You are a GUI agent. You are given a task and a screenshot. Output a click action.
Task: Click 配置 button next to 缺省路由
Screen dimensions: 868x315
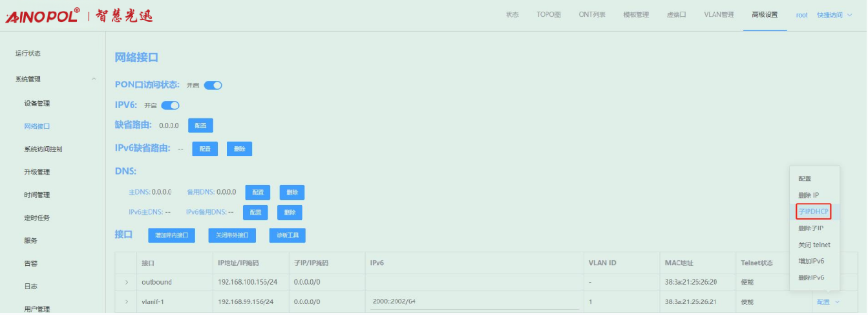click(x=200, y=125)
